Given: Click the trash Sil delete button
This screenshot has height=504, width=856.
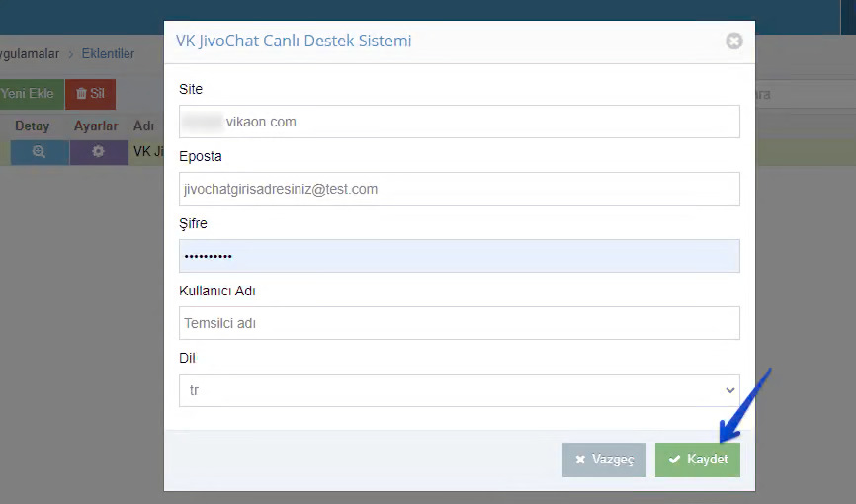Looking at the screenshot, I should 90,94.
